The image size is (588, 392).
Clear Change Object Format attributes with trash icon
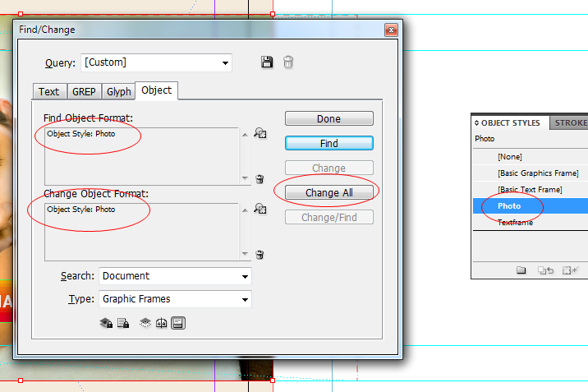260,255
